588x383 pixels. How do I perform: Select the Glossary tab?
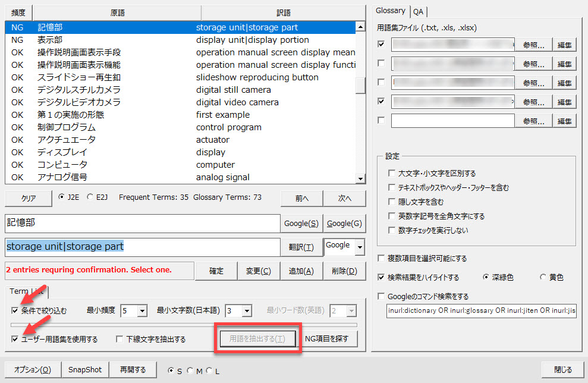[391, 11]
